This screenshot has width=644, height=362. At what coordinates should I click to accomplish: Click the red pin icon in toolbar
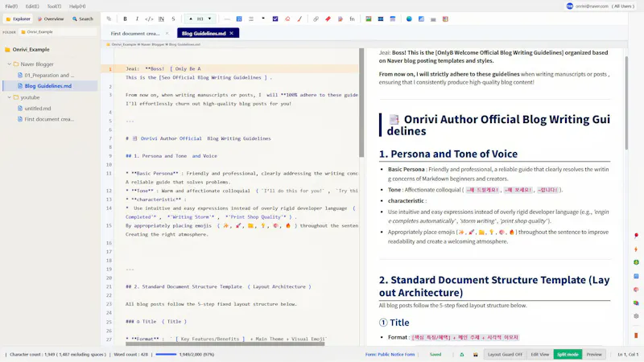pos(328,19)
